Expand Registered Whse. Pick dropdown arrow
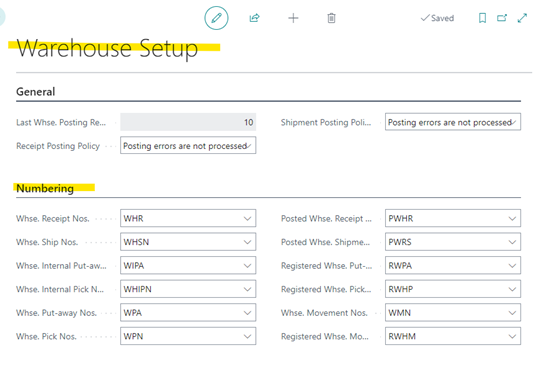 (512, 289)
